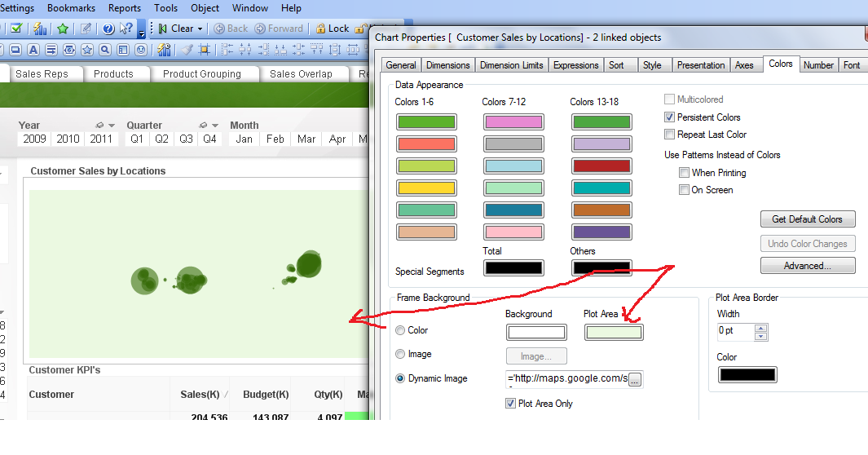Viewport: 868px width, 455px height.
Task: Click the Advanced... colors button
Action: coord(808,266)
